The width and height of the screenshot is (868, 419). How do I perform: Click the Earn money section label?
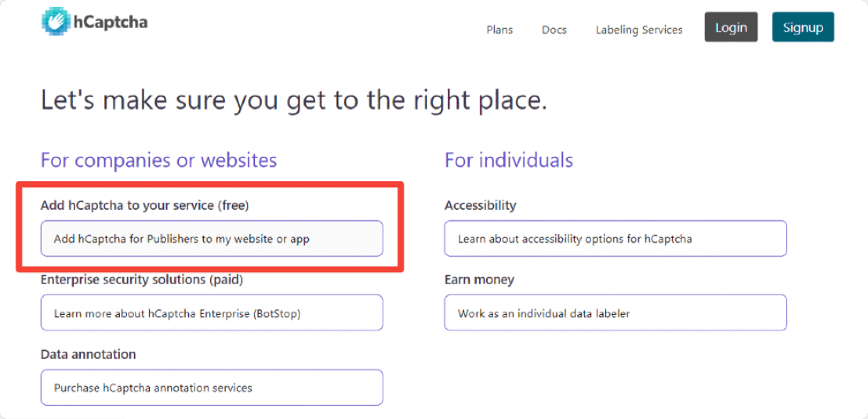click(479, 279)
